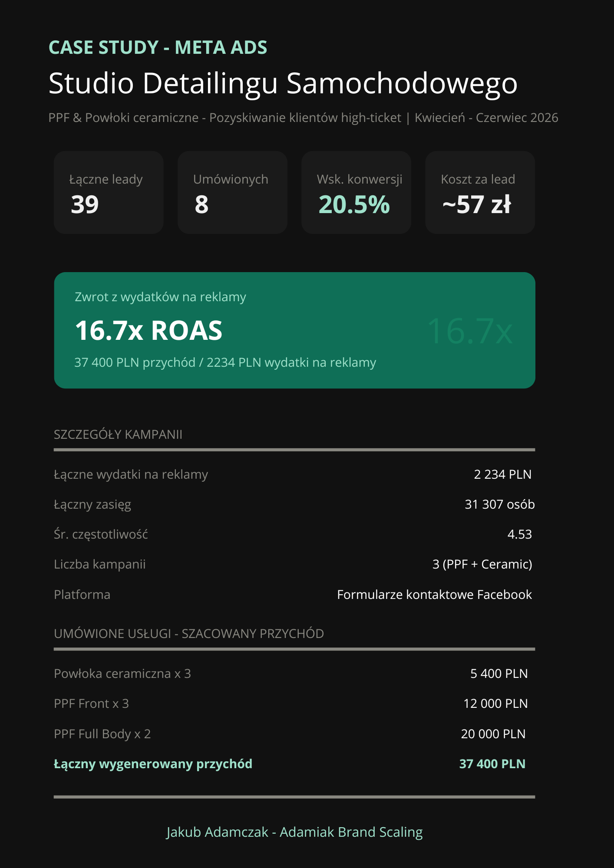Select the frequency value 4.53
614x868 pixels.
click(519, 534)
